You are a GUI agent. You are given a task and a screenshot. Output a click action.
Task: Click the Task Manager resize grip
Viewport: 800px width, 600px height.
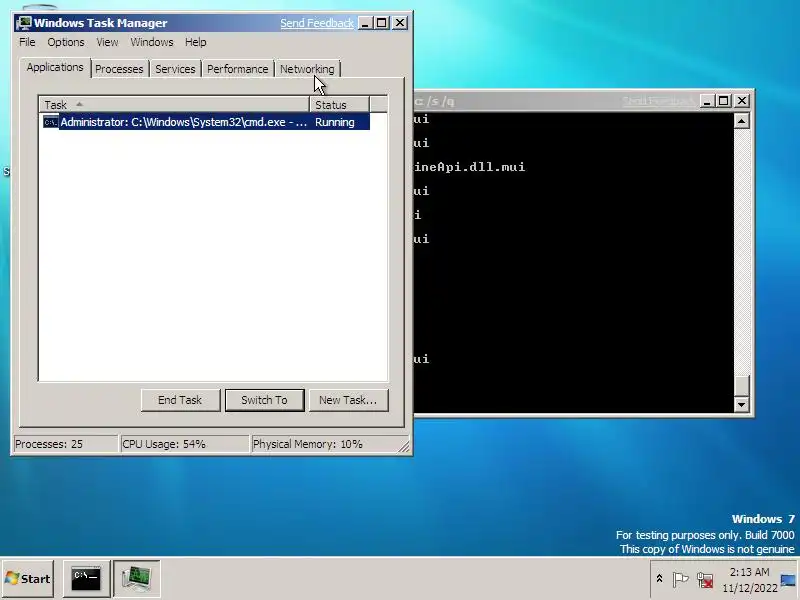coord(404,446)
